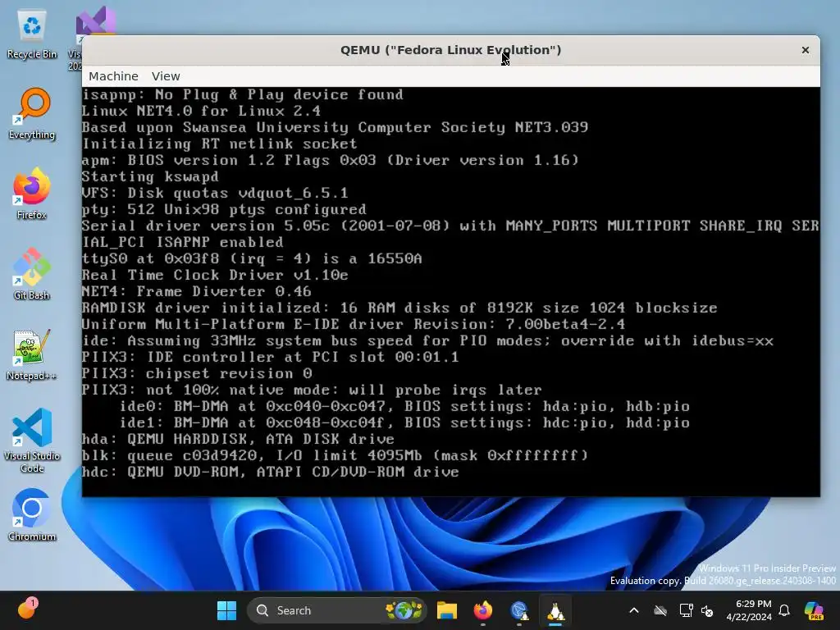
Task: Click the Earth Day search highlight icon
Action: 404,610
